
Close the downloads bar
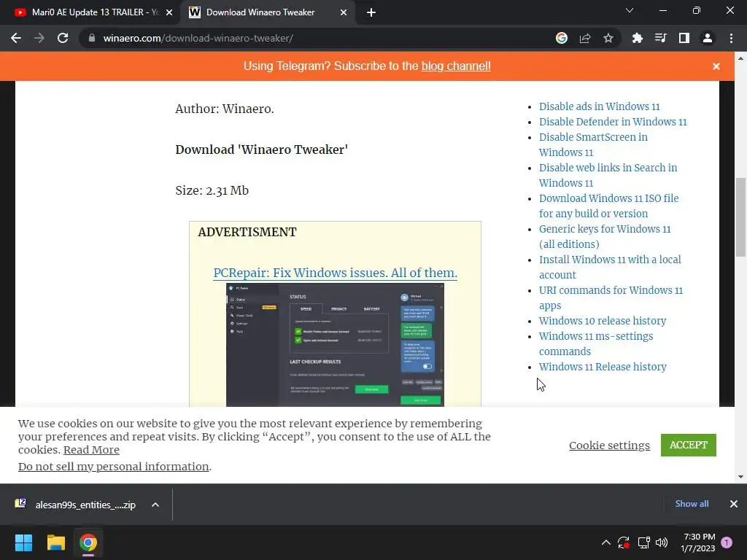[734, 504]
